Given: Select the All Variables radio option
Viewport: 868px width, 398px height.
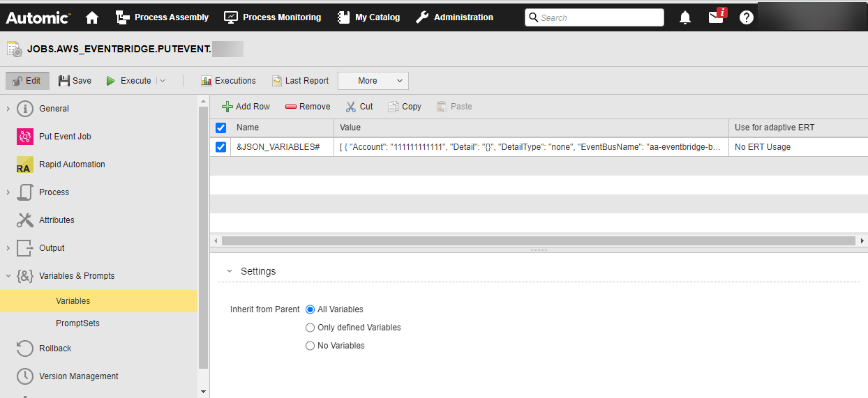Looking at the screenshot, I should tap(310, 309).
